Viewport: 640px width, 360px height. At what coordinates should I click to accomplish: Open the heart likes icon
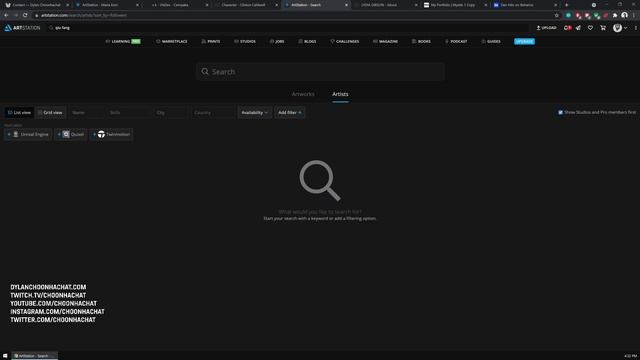pyautogui.click(x=590, y=28)
